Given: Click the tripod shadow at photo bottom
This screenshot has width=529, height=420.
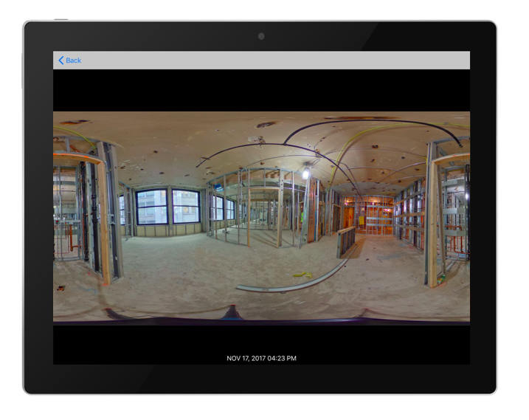Looking at the screenshot, I should [234, 314].
